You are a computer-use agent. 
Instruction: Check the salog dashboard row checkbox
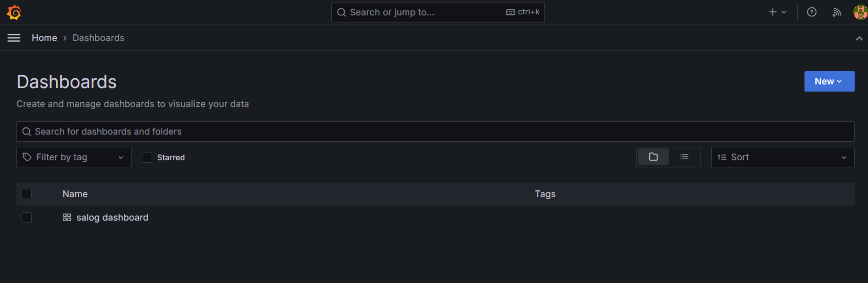point(27,217)
